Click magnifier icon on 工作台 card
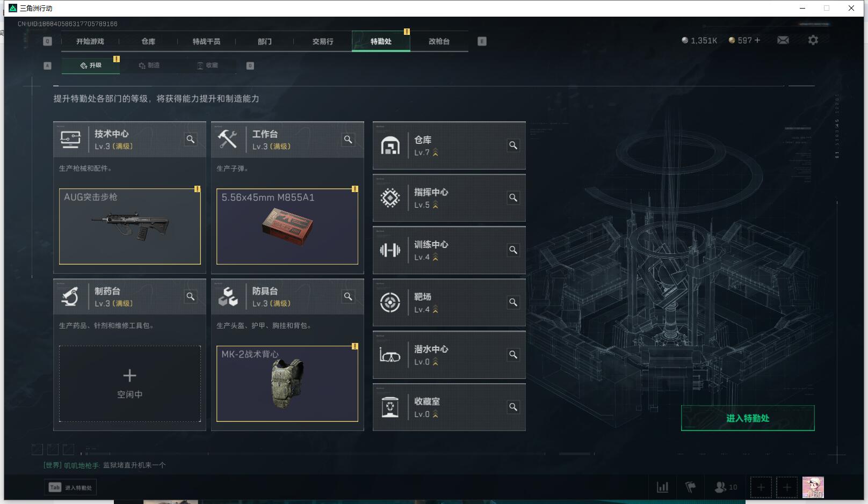 pos(348,140)
